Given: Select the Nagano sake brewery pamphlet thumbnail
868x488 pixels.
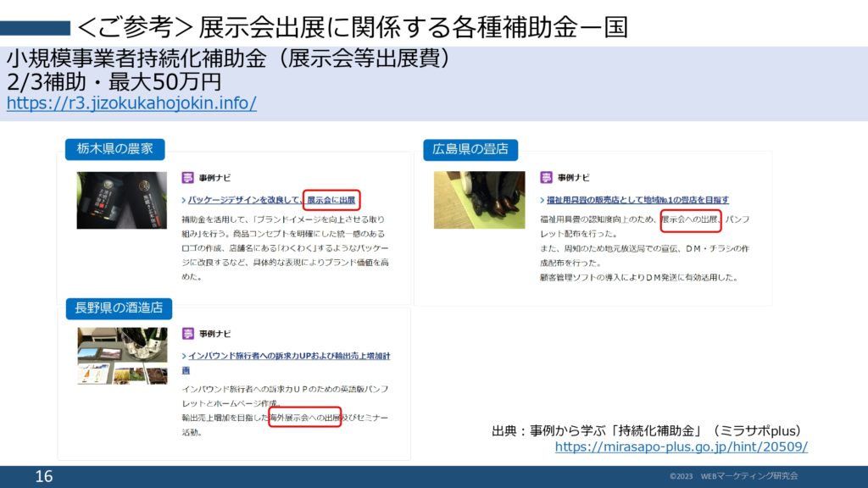Looking at the screenshot, I should point(122,356).
